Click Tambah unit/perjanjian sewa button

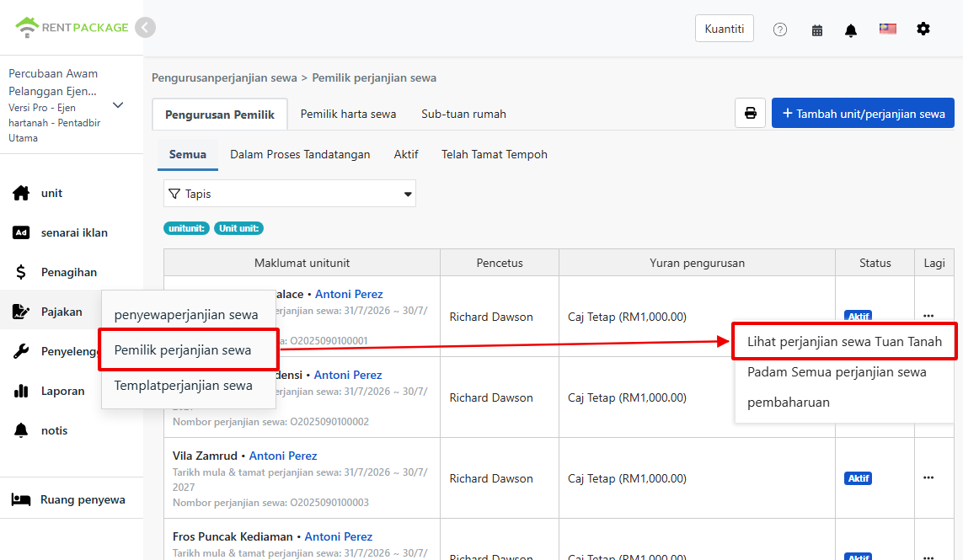[x=863, y=114]
